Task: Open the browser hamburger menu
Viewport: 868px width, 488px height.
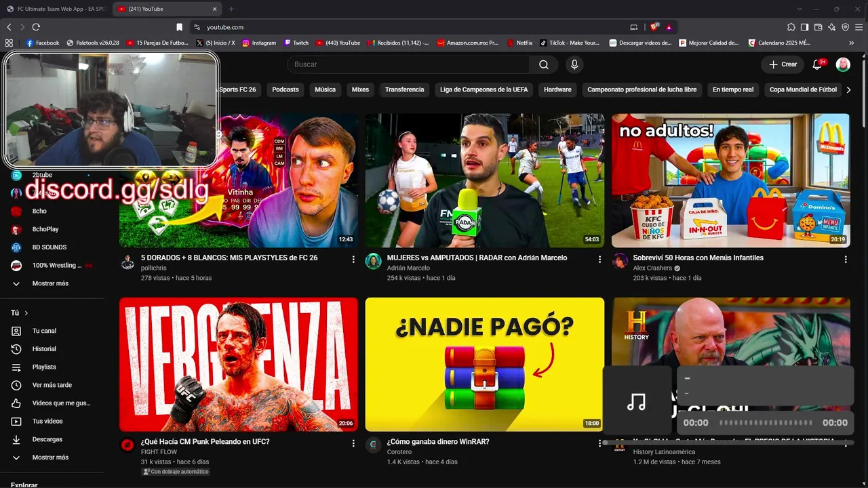Action: point(859,27)
